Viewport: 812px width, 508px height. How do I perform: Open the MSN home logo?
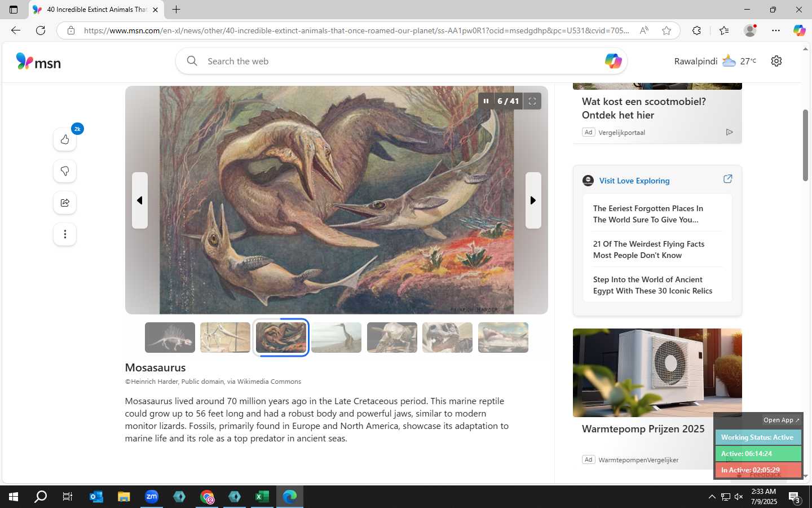[38, 62]
